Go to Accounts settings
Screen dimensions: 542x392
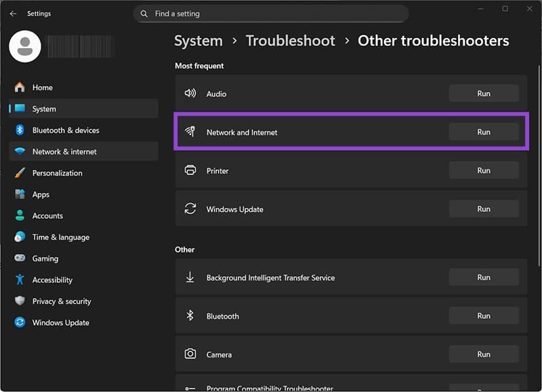point(47,216)
